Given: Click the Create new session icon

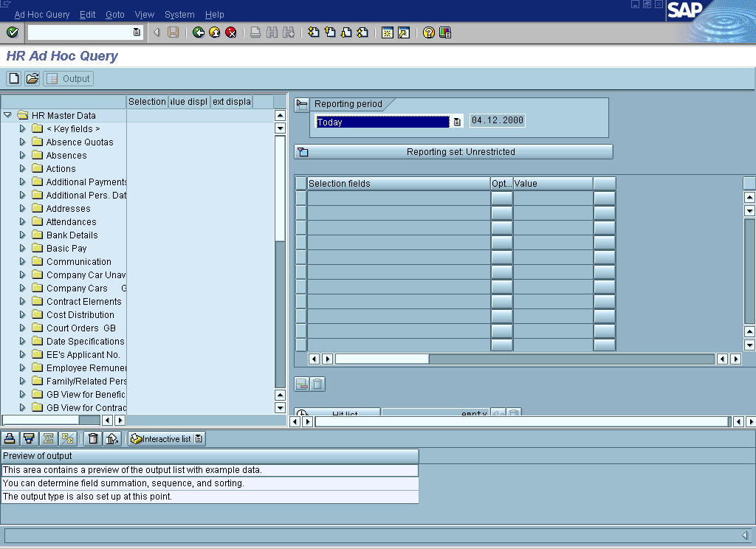Looking at the screenshot, I should click(387, 32).
